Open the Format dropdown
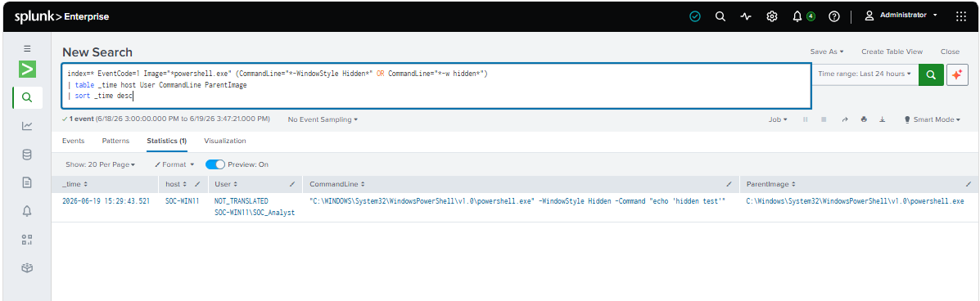The image size is (980, 301). pos(174,165)
